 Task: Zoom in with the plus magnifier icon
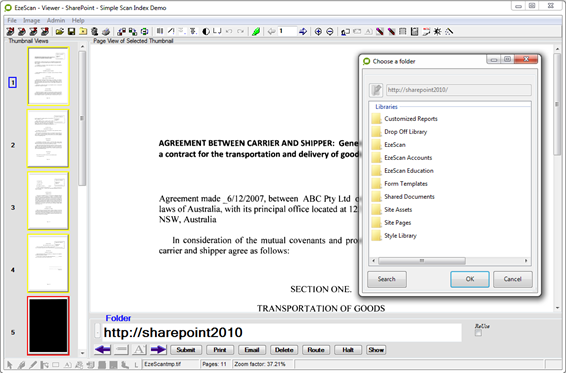coord(318,32)
